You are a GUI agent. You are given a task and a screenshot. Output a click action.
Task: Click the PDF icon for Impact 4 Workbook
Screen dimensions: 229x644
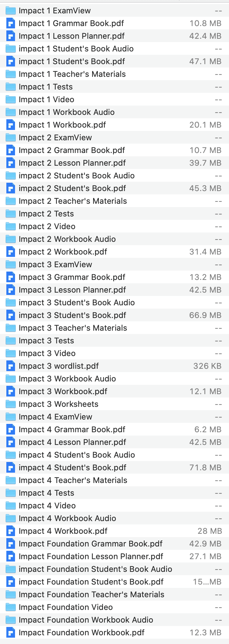click(11, 531)
